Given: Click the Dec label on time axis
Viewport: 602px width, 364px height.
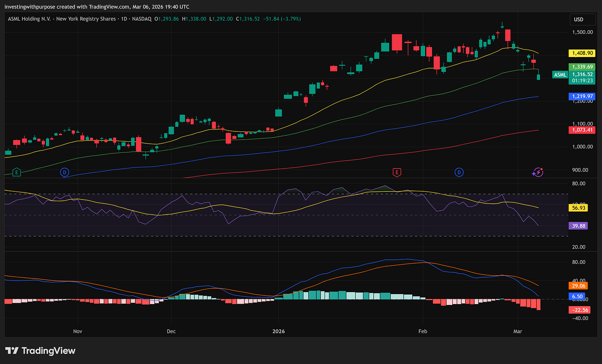Looking at the screenshot, I should click(x=171, y=331).
